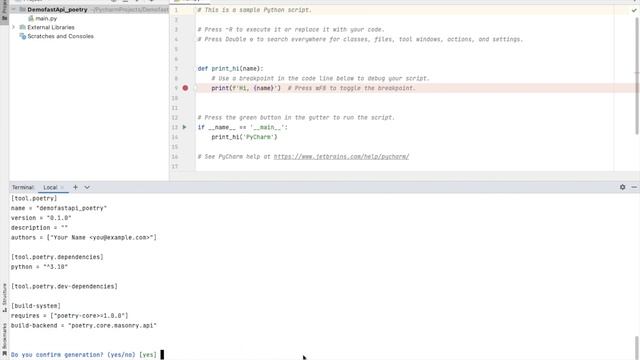Image resolution: width=640 pixels, height=360 pixels.
Task: Hide the terminal panel with minimize dash
Action: pyautogui.click(x=634, y=187)
